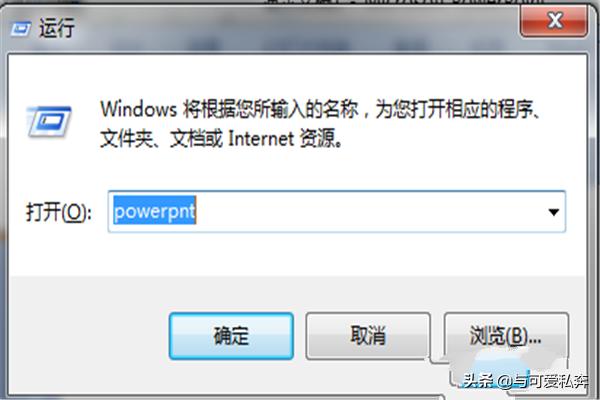Image resolution: width=600 pixels, height=400 pixels.
Task: Click the 为您打开相应的程序 phrase
Action: tap(453, 109)
